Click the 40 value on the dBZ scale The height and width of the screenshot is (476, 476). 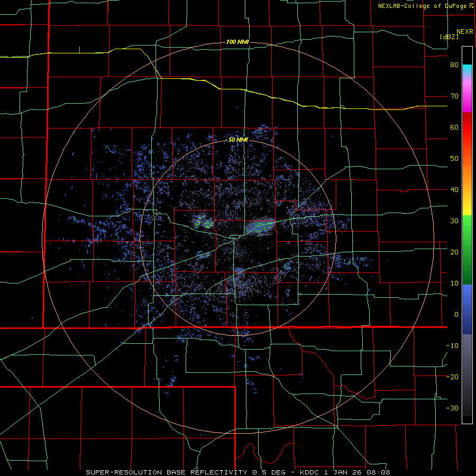(x=454, y=190)
